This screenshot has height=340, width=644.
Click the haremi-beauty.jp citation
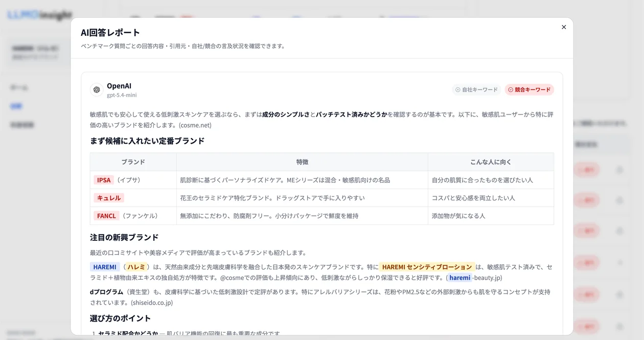click(x=475, y=278)
